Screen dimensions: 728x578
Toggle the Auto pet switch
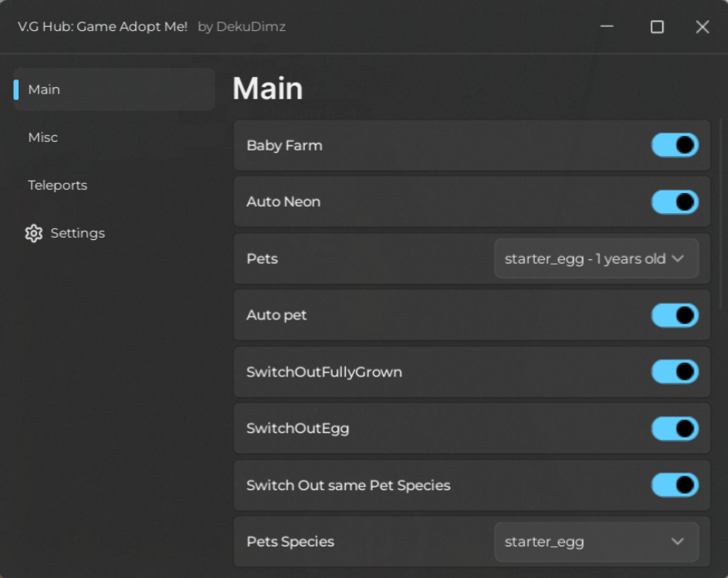point(675,315)
